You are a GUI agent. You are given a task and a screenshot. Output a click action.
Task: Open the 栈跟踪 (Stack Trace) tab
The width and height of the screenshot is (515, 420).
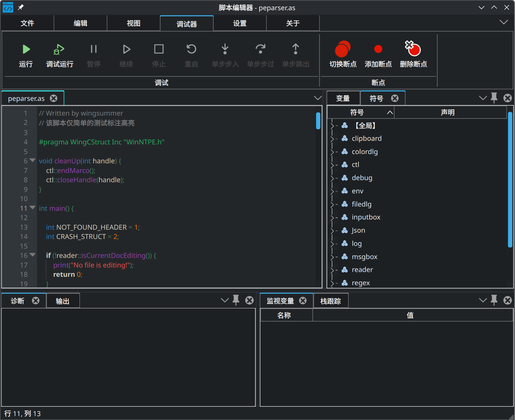coord(331,301)
